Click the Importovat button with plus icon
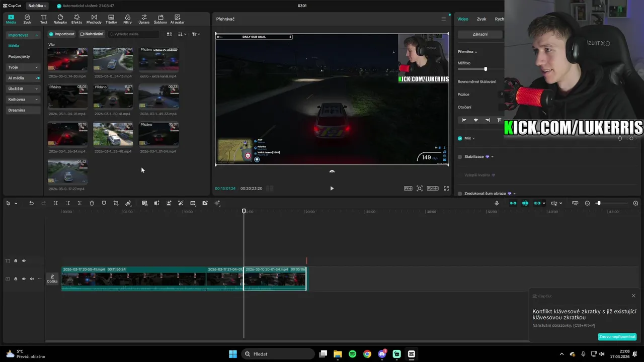 61,34
